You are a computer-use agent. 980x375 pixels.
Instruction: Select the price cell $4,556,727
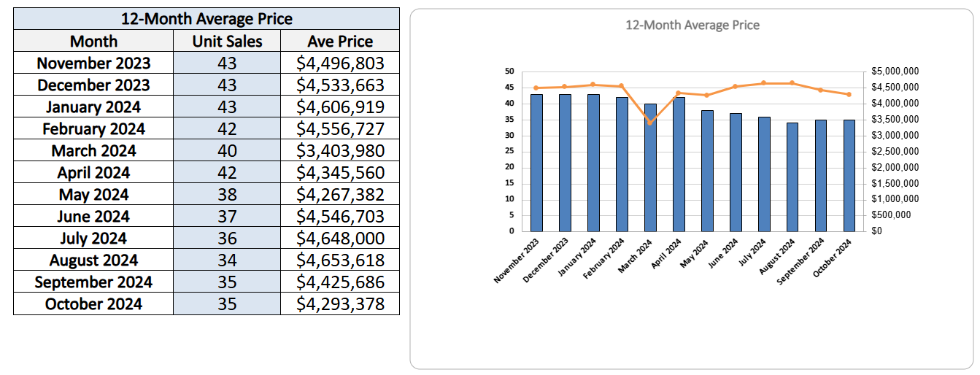(x=340, y=128)
